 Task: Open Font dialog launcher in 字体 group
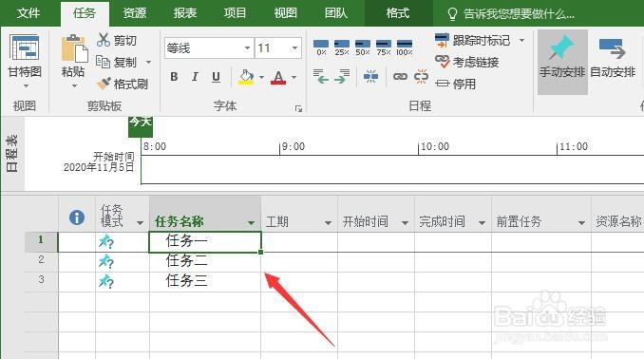(x=298, y=108)
